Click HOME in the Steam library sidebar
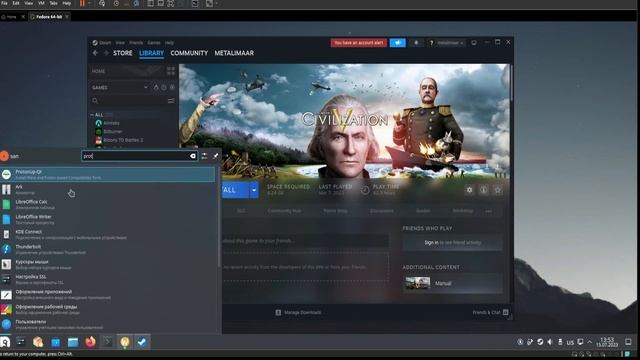 (x=98, y=71)
